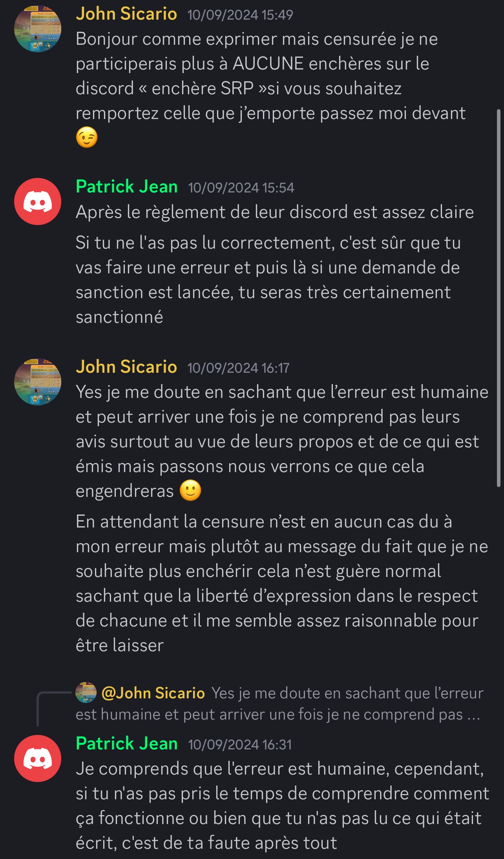Open John Sicario's avatar at 15:49 message
The width and height of the screenshot is (504, 859).
[38, 29]
